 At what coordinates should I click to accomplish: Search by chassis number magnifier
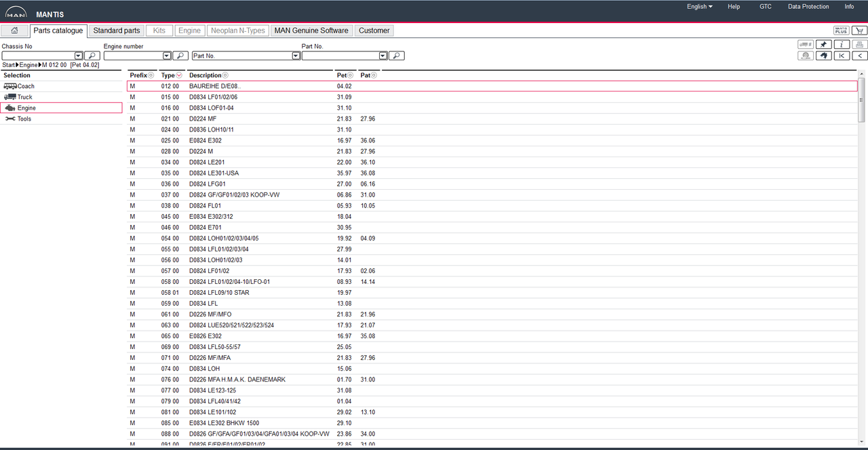[92, 56]
